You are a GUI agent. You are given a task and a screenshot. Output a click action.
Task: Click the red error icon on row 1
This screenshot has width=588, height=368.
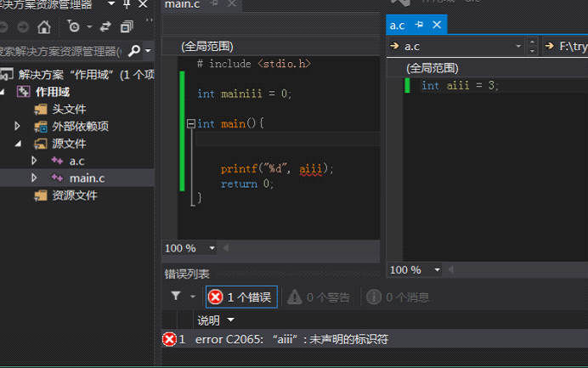(169, 339)
